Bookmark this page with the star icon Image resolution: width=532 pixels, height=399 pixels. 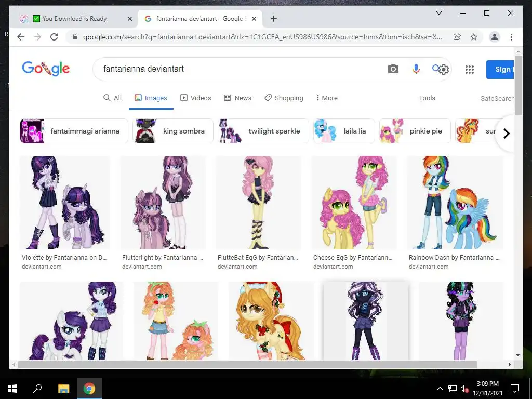click(x=474, y=37)
